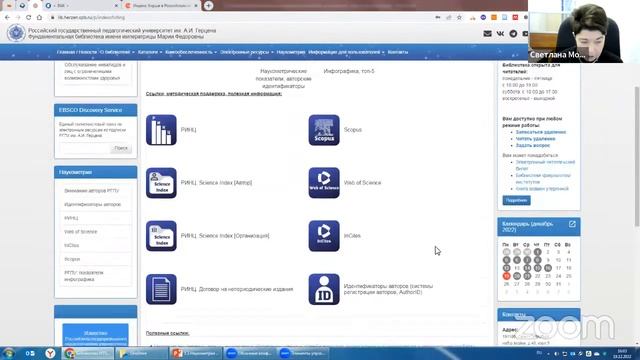
Task: Open the Telegram social icon
Action: tap(513, 33)
